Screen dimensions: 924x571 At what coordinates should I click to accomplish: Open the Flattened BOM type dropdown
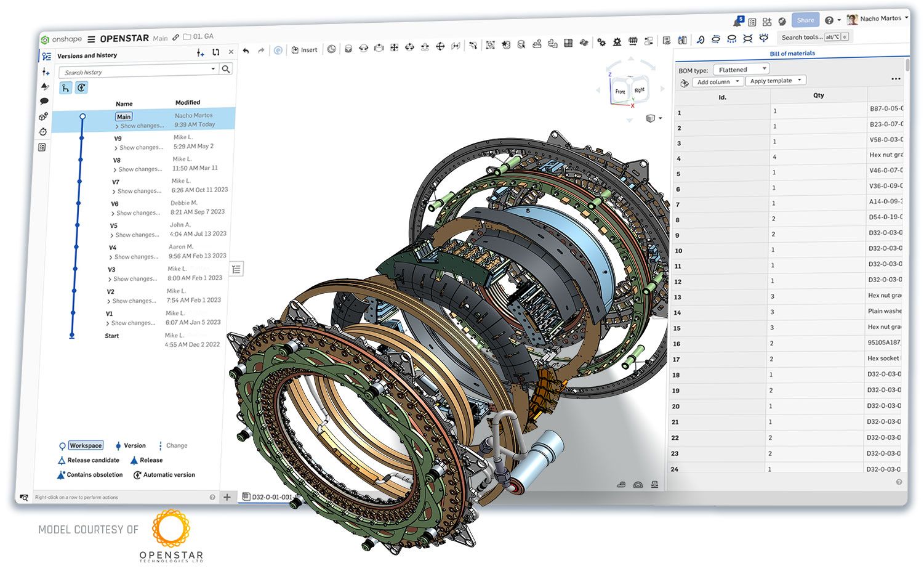[741, 69]
